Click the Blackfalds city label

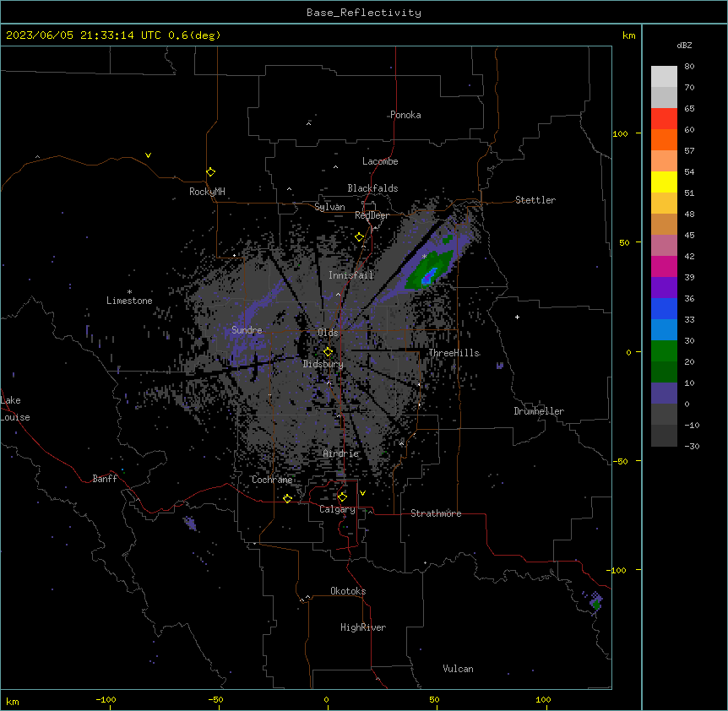372,188
